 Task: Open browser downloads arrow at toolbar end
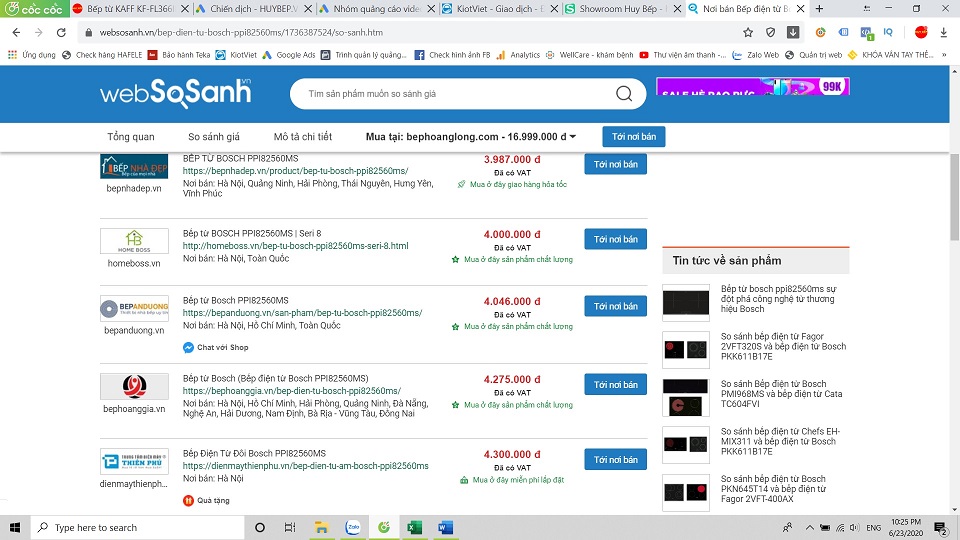pos(943,32)
